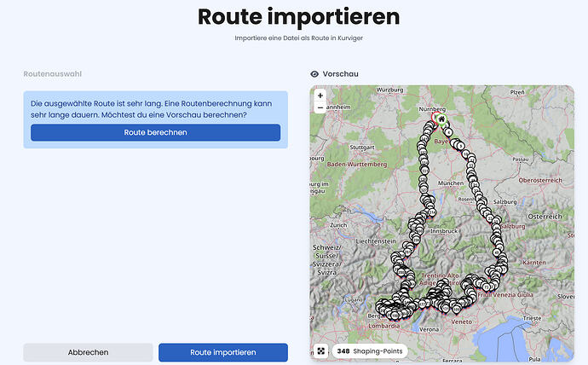The height and width of the screenshot is (365, 588).
Task: Zoom in on the preview map
Action: [x=320, y=96]
